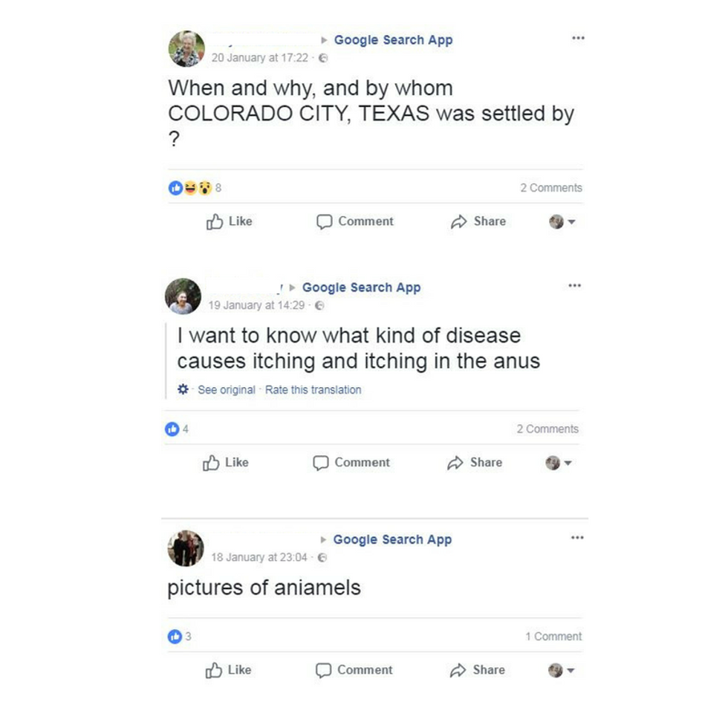Open options menu for 18 January post
The width and height of the screenshot is (728, 728).
(577, 538)
